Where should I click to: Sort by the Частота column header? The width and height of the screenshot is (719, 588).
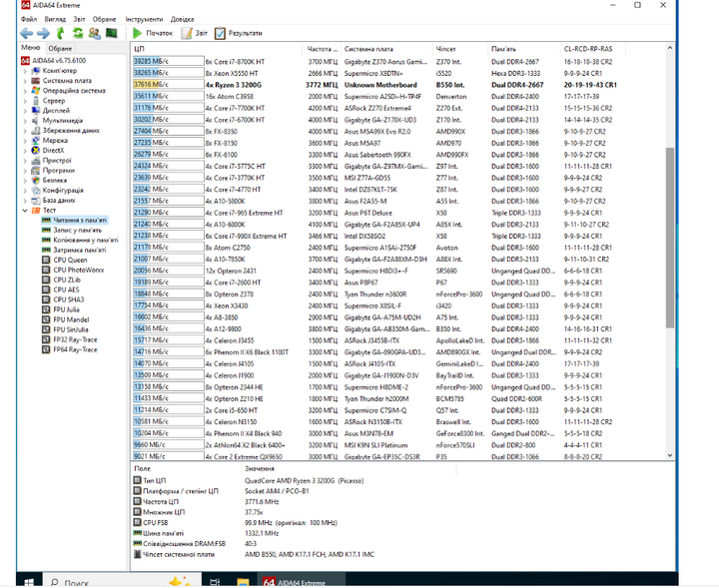pyautogui.click(x=322, y=49)
